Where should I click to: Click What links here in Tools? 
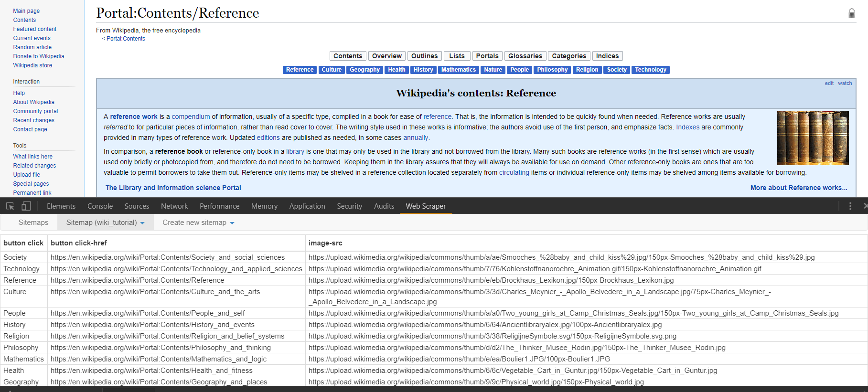pos(32,157)
